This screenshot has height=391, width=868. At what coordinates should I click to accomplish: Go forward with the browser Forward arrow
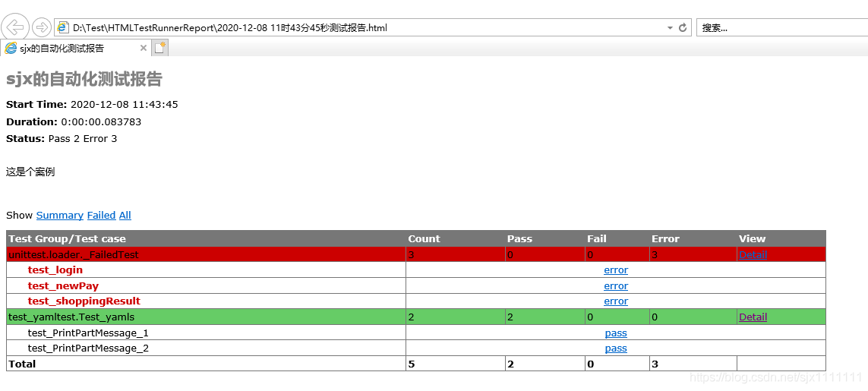pyautogui.click(x=42, y=27)
